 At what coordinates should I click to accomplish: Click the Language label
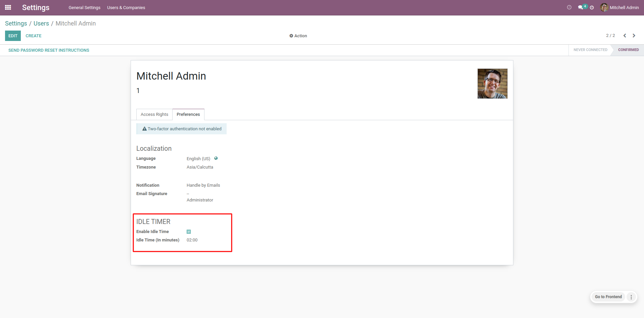click(x=146, y=158)
